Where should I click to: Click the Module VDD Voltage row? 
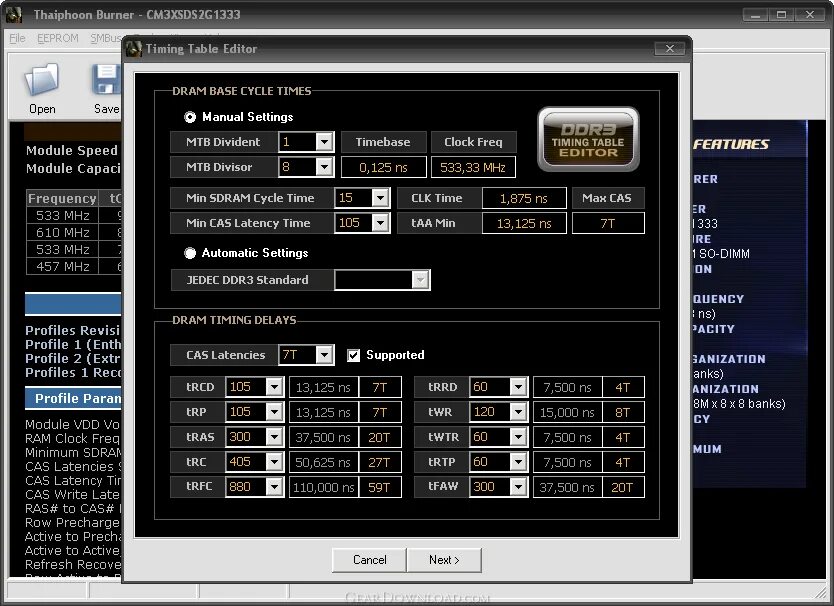(x=73, y=425)
